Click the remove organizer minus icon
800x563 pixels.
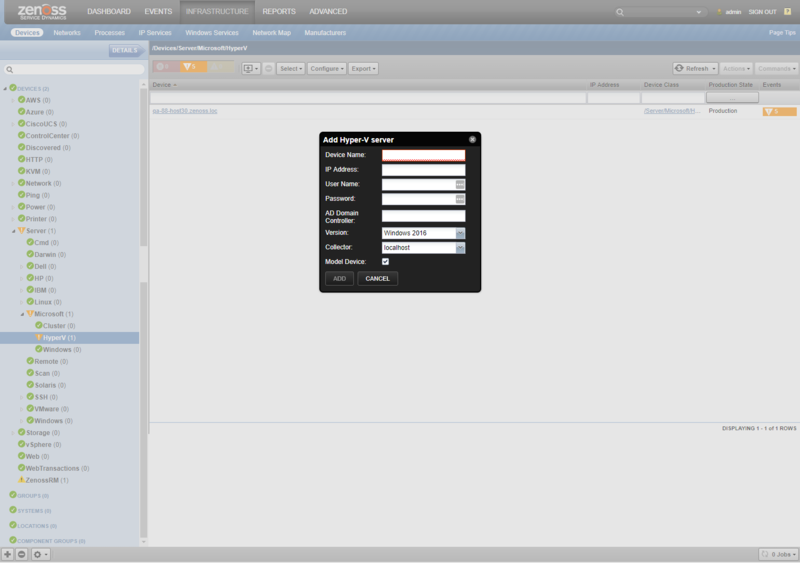(x=21, y=554)
